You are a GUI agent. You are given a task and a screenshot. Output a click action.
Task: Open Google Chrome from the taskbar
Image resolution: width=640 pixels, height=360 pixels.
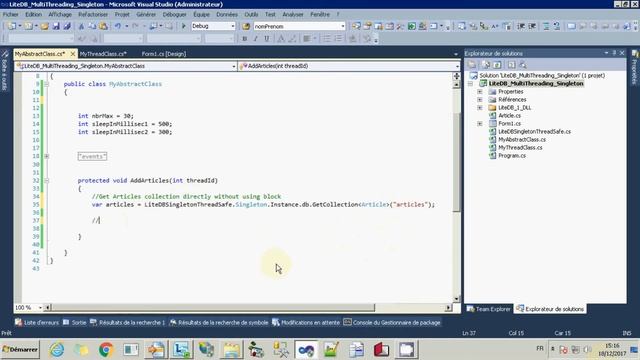tap(106, 350)
